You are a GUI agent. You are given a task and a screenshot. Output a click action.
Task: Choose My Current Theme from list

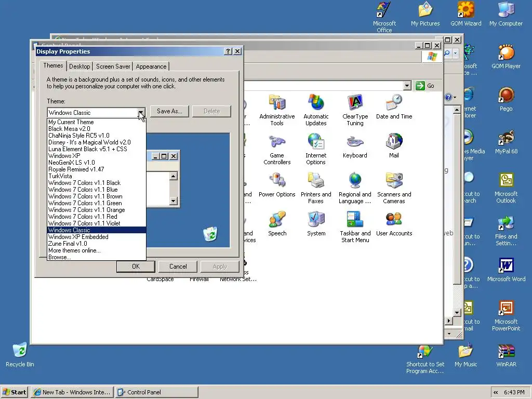click(96, 122)
